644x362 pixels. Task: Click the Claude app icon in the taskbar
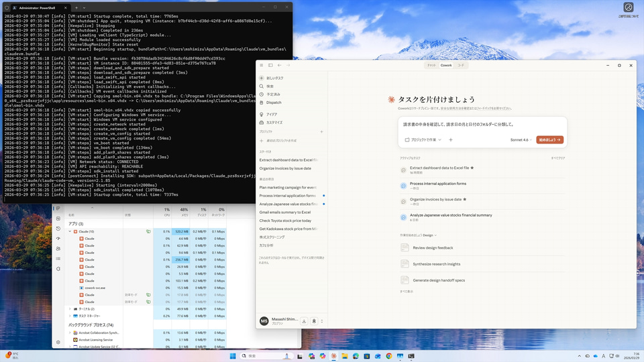tap(334, 356)
